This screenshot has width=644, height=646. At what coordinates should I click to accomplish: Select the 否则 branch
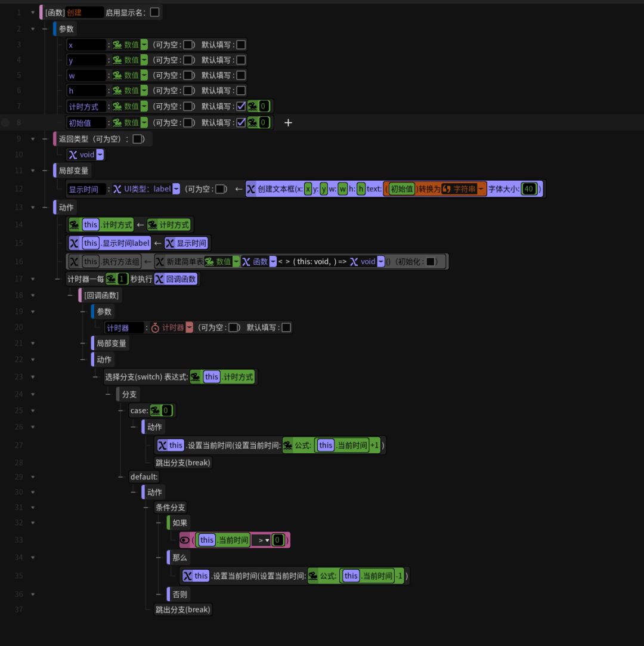tap(179, 595)
